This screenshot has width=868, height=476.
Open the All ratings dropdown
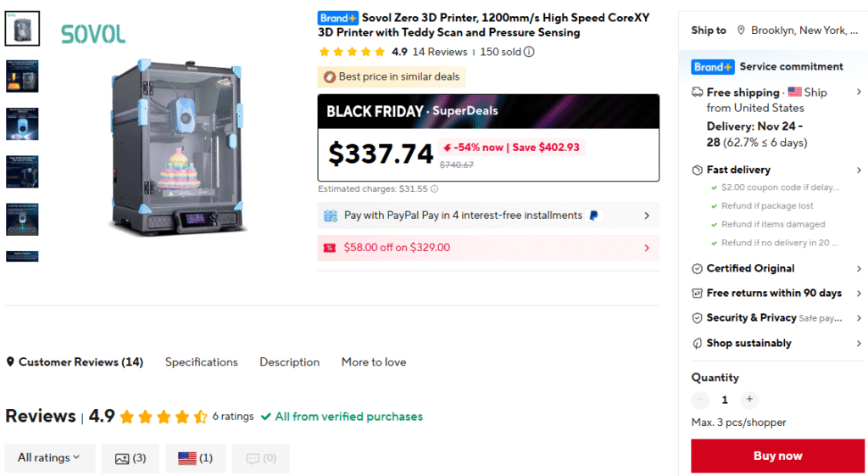click(48, 457)
